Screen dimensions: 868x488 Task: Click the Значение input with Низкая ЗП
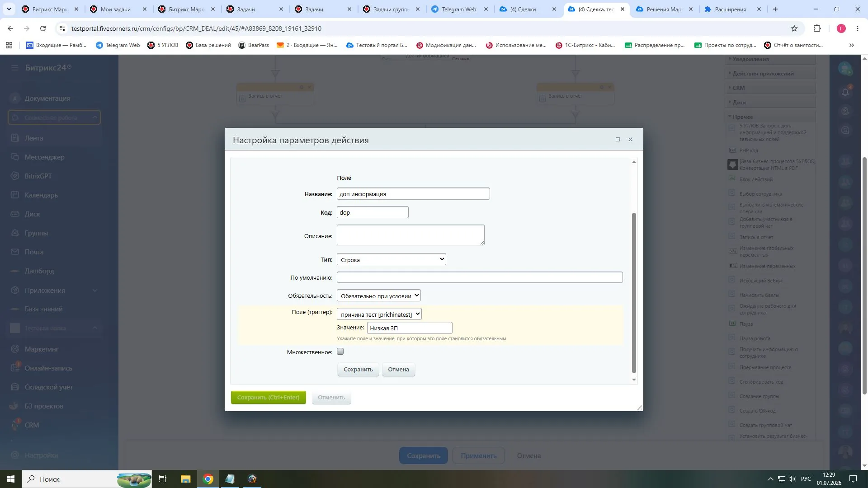click(410, 328)
